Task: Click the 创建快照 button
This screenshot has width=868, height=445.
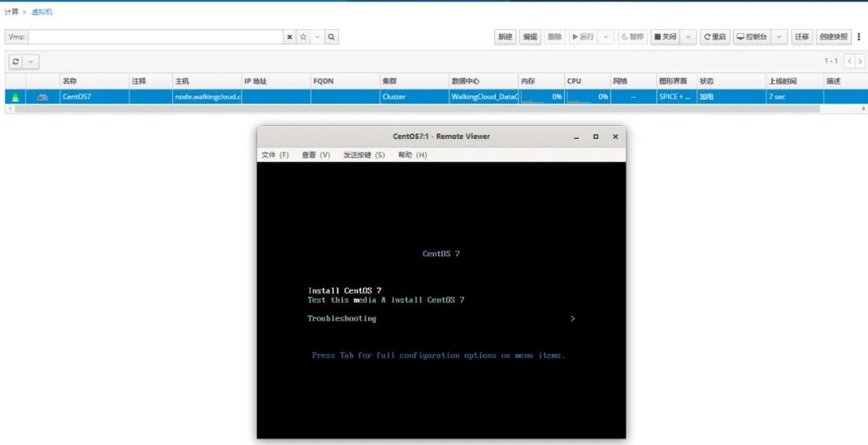Action: 833,37
